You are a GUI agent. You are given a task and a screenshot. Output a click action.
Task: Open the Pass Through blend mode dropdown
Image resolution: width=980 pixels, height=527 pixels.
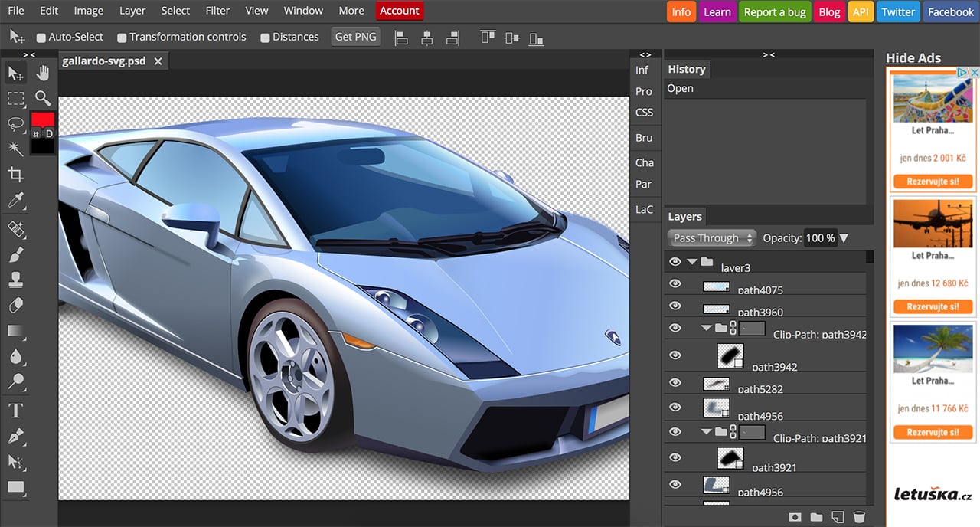click(710, 237)
